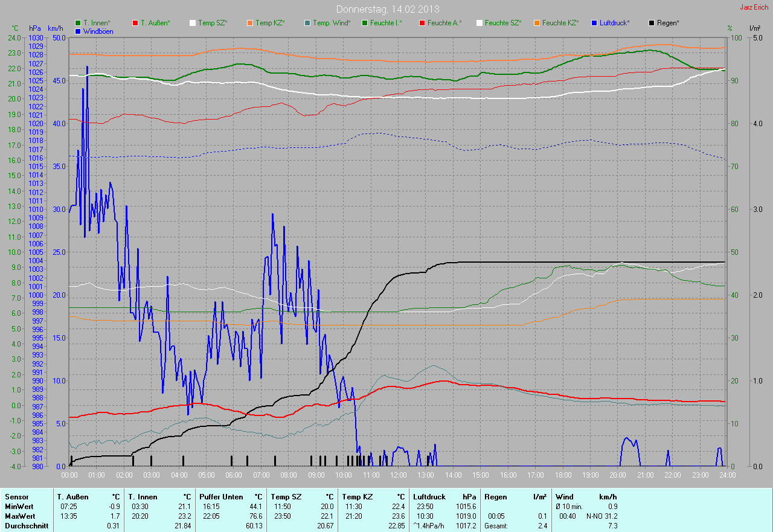The height and width of the screenshot is (532, 773).
Task: Click the wind average value 7.3
Action: coord(612,526)
